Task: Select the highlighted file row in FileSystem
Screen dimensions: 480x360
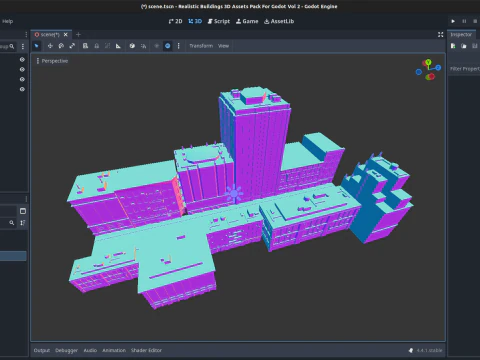Action: pyautogui.click(x=13, y=256)
